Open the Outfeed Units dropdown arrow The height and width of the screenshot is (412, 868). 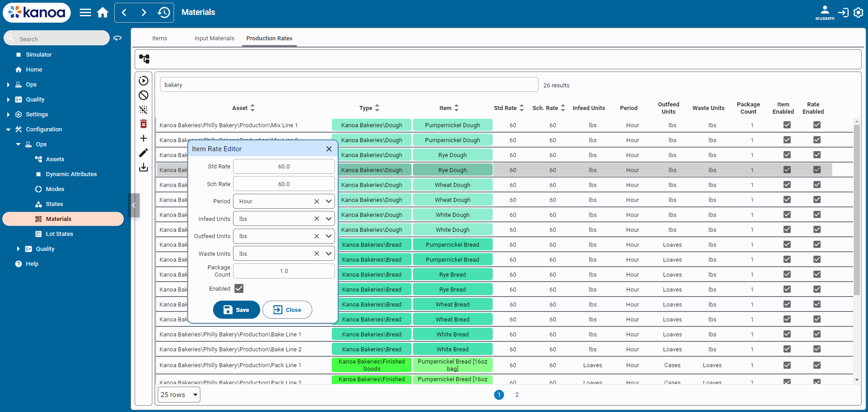coord(329,236)
